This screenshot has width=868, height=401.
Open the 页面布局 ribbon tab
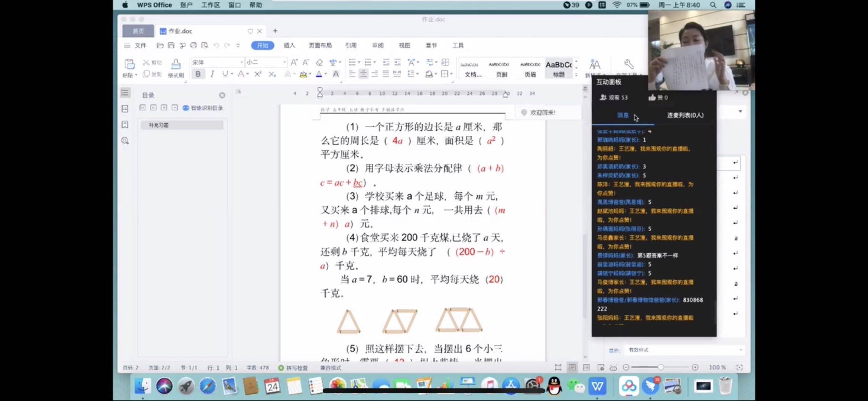click(x=320, y=45)
